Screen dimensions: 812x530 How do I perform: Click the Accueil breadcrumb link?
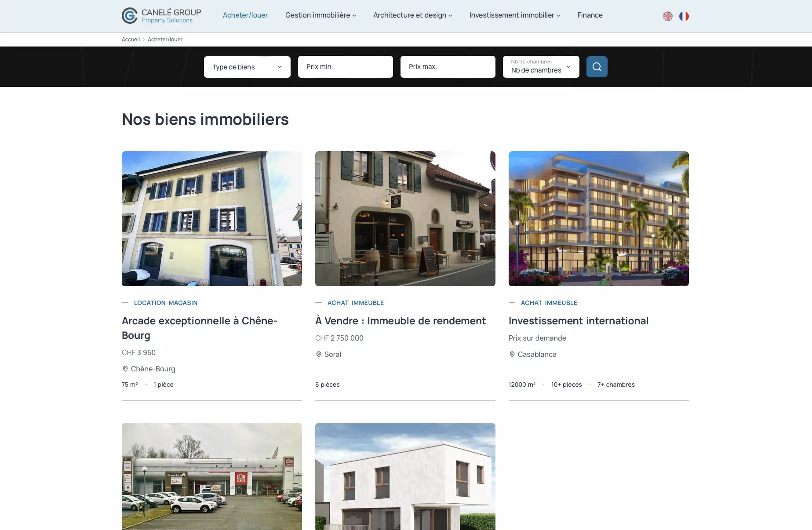[131, 40]
